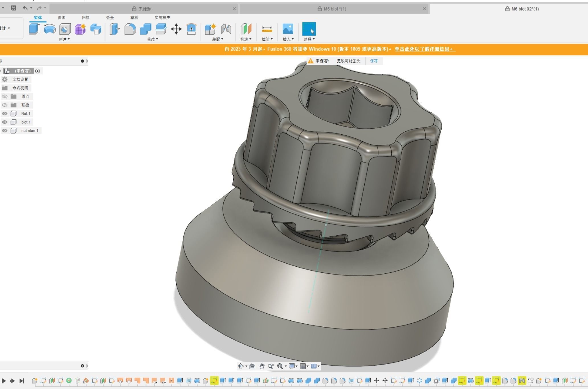Image resolution: width=588 pixels, height=389 pixels.
Task: Click the Measure ruler icon
Action: coord(267,29)
